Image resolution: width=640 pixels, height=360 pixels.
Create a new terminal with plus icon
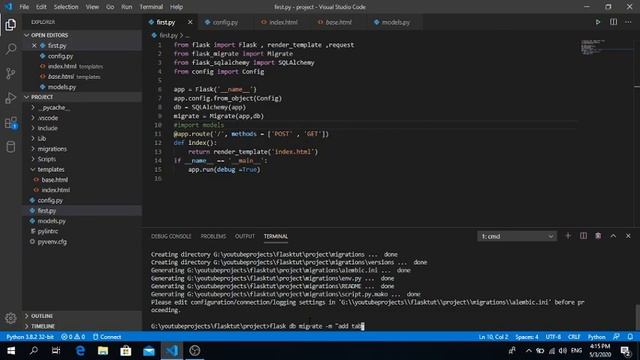pyautogui.click(x=568, y=236)
